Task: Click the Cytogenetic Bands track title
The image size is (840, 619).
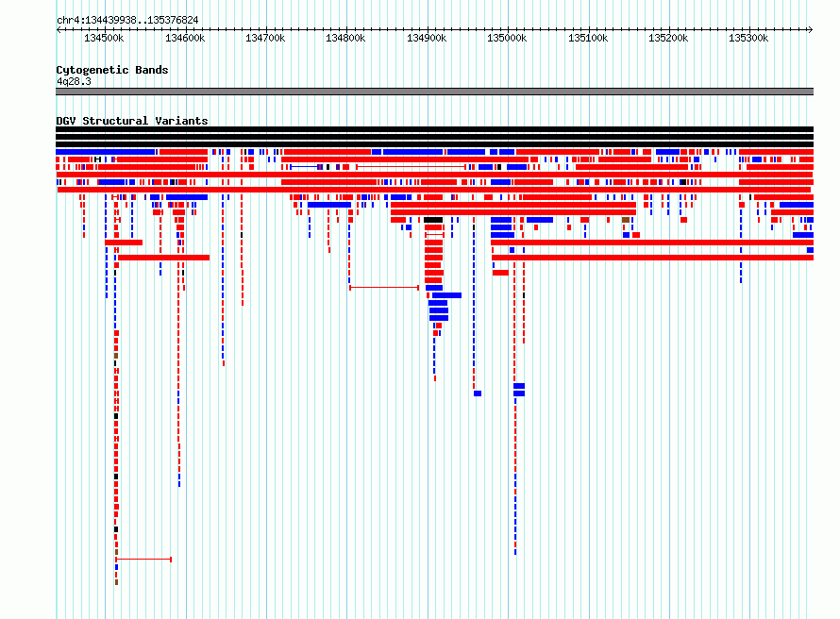Action: click(x=112, y=70)
